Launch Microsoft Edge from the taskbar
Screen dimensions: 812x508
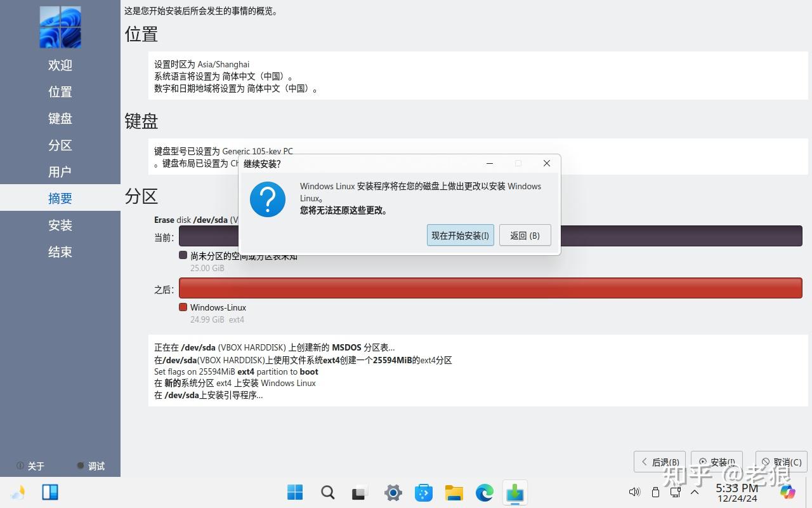tap(484, 492)
